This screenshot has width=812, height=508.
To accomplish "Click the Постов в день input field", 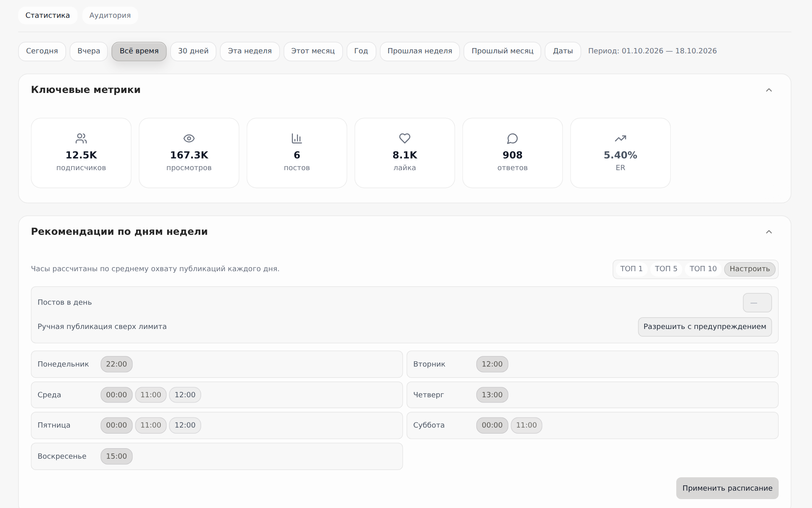I will tap(757, 303).
